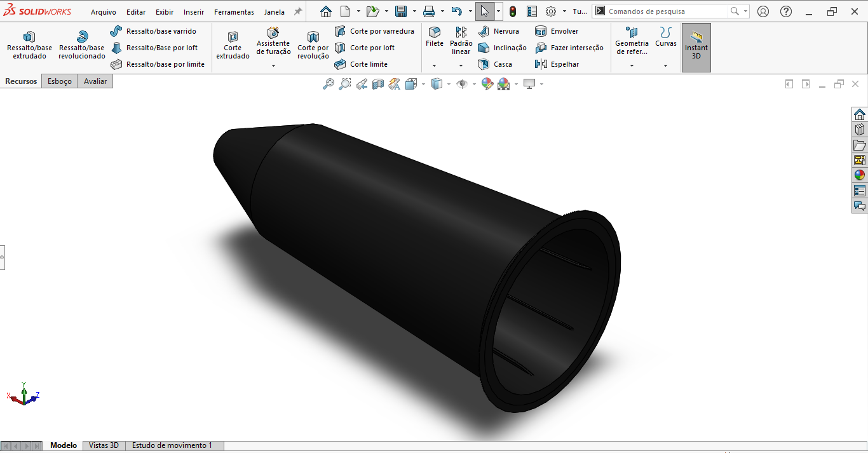Apply Casca shell feature
Image resolution: width=868 pixels, height=453 pixels.
click(x=495, y=64)
